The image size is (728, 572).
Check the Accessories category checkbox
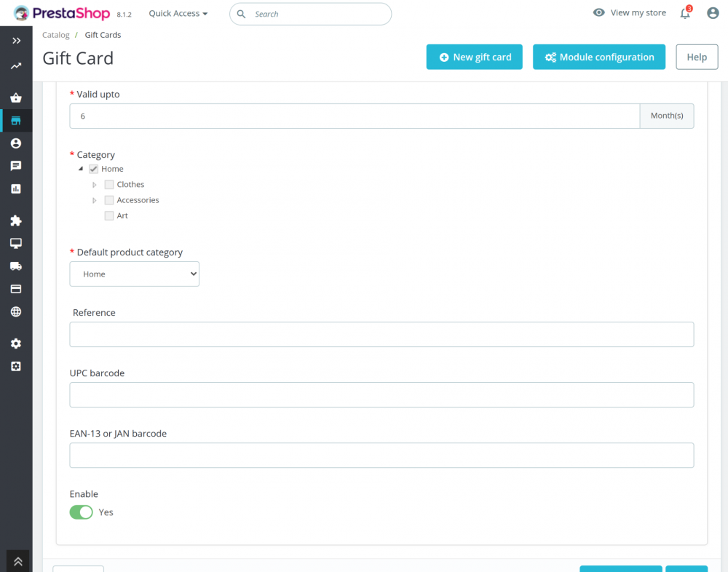[109, 200]
